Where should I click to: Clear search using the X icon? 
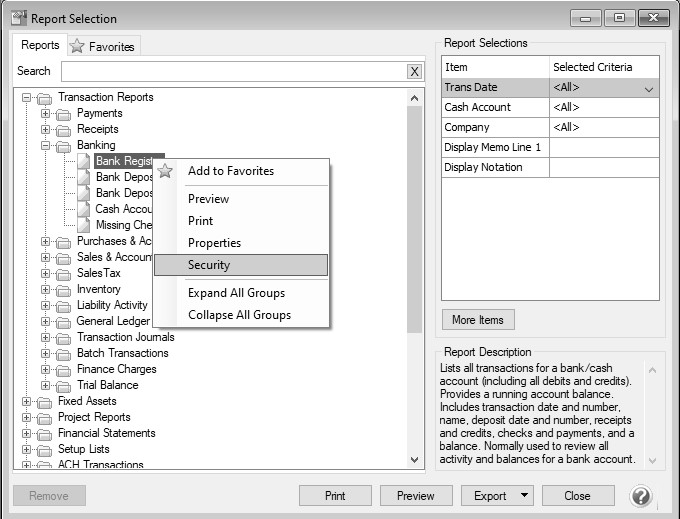[414, 71]
